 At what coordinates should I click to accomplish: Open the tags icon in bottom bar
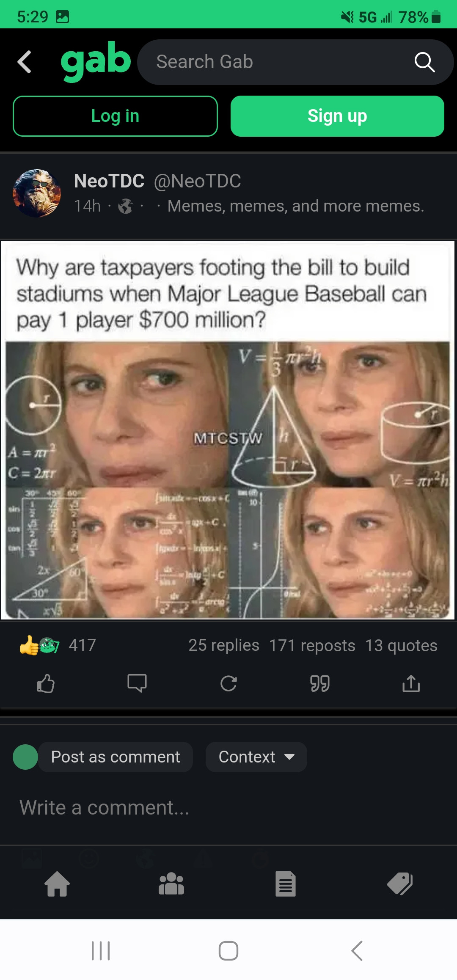(x=400, y=884)
